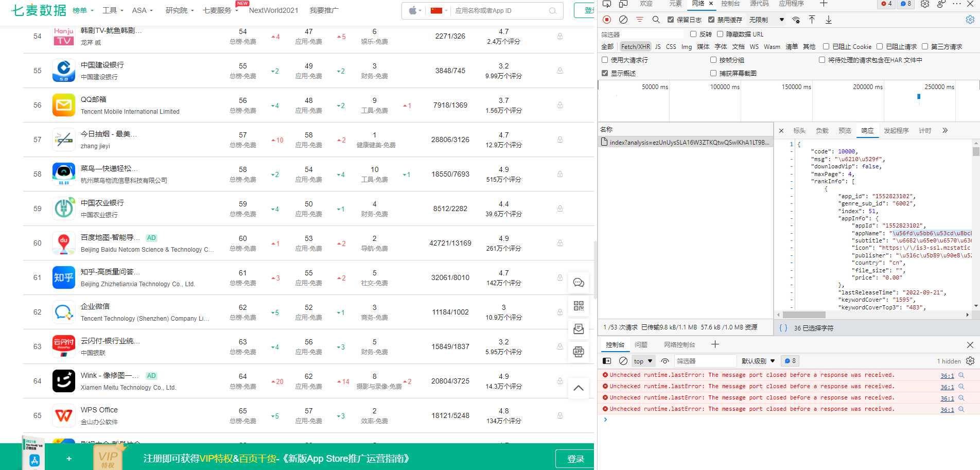The width and height of the screenshot is (980, 470).
Task: Import HAR file with up arrow
Action: tap(812, 20)
